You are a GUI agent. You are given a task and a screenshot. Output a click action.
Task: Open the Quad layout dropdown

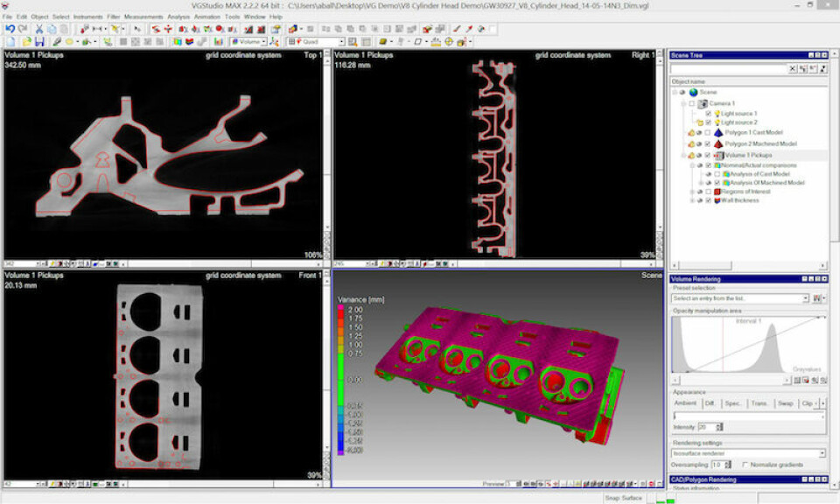pyautogui.click(x=341, y=41)
